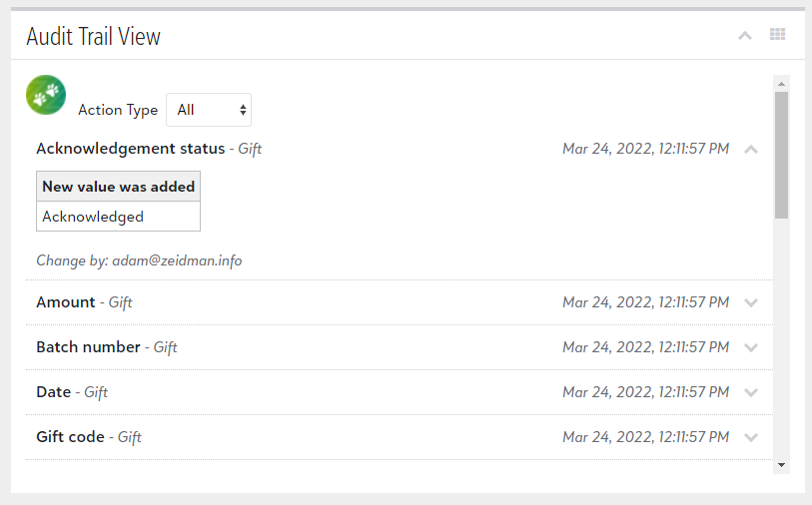Click the green paw print logo icon
This screenshot has width=812, height=505.
[46, 95]
